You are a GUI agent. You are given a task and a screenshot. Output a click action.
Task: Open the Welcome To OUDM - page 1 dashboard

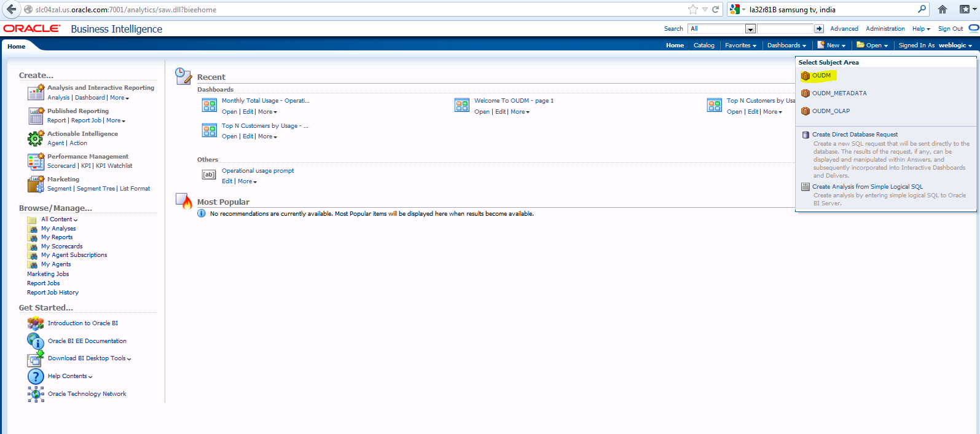click(514, 101)
